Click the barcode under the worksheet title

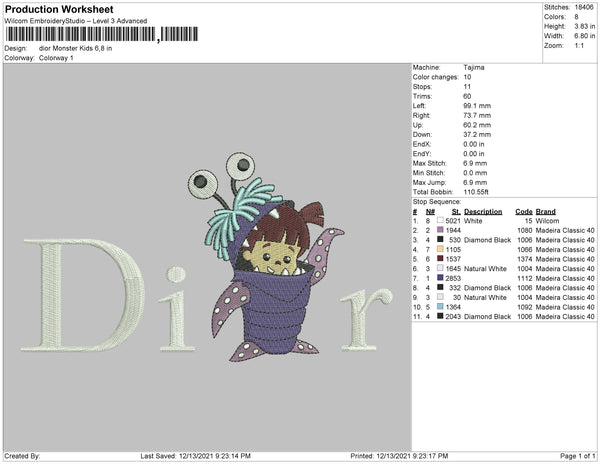[x=102, y=34]
